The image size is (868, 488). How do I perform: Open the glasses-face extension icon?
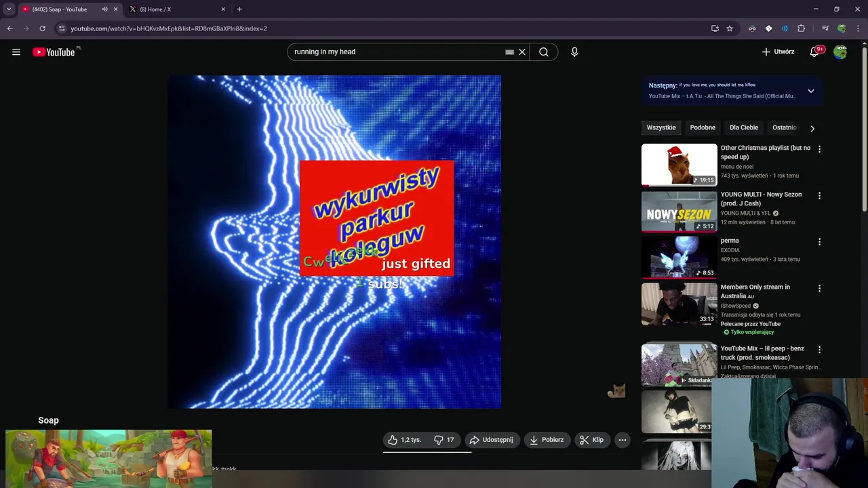(x=752, y=28)
